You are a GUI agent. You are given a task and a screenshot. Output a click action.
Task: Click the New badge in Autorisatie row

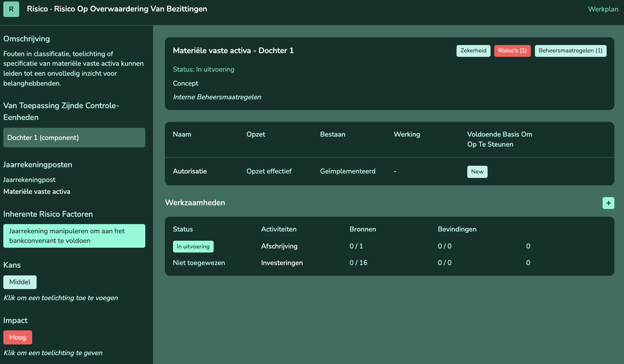[477, 172]
